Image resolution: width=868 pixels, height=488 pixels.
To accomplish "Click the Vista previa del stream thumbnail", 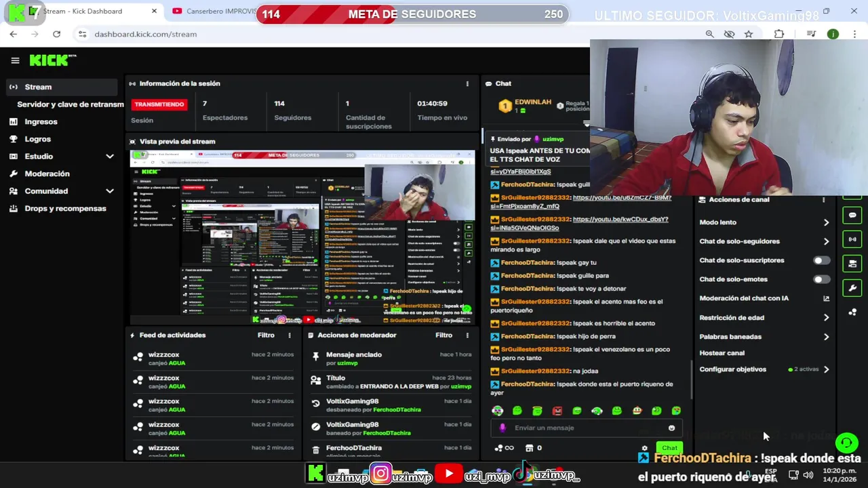I will click(302, 237).
